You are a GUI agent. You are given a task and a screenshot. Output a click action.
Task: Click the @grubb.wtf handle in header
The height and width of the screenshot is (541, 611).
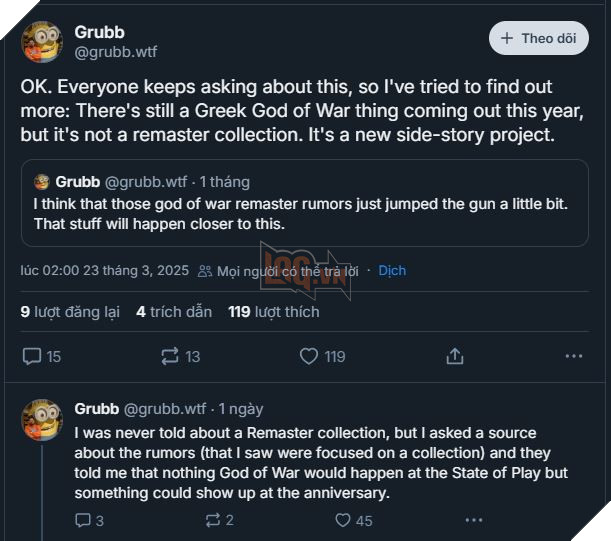click(x=115, y=52)
